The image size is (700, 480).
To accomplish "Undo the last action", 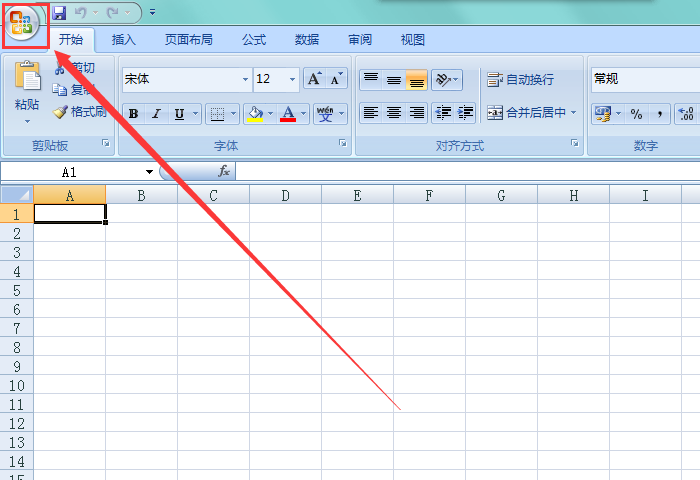I will [x=80, y=13].
